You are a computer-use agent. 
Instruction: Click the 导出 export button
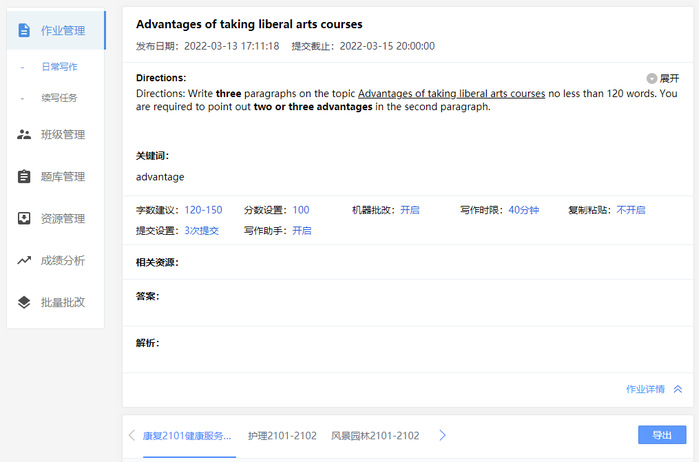661,435
